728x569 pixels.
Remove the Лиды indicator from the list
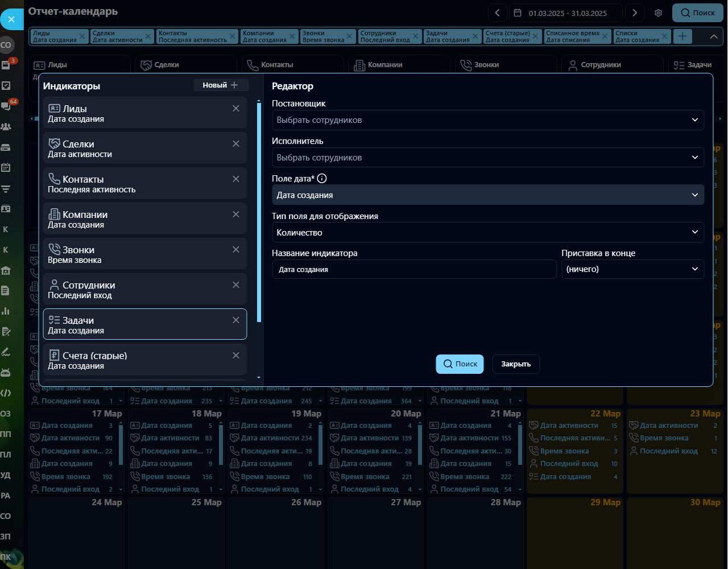(x=236, y=109)
